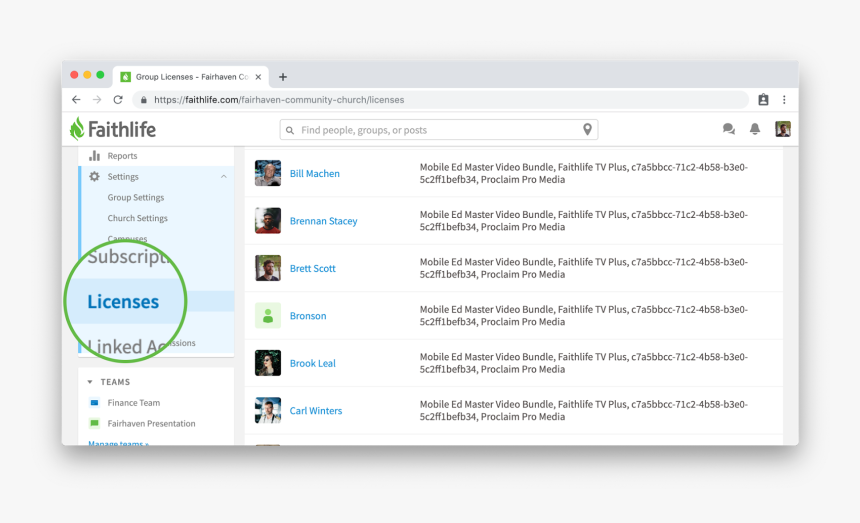Image resolution: width=860 pixels, height=523 pixels.
Task: Collapse the Settings section chevron
Action: point(224,177)
